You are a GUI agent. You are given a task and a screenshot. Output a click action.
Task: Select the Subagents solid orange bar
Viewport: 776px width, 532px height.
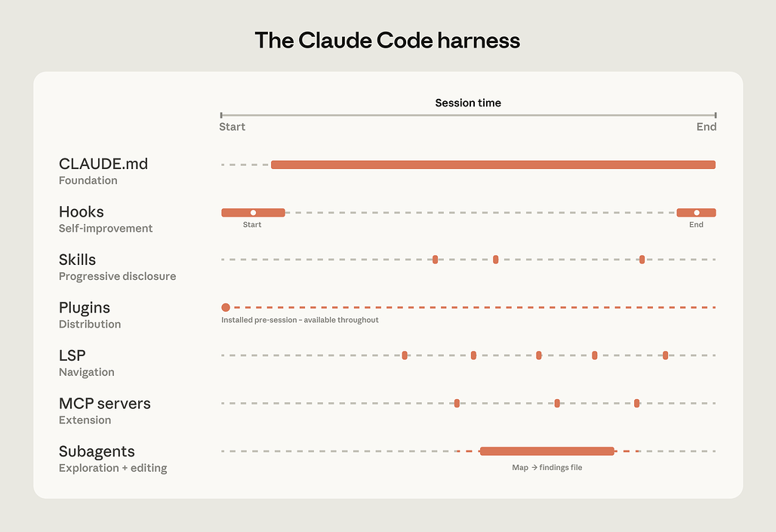click(547, 451)
